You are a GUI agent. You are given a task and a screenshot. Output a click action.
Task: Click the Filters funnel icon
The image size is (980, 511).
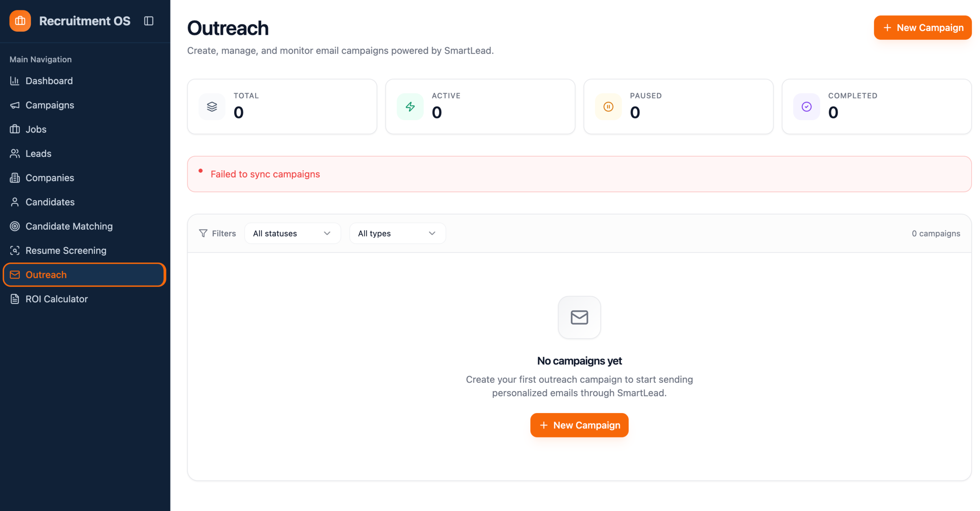pos(203,233)
